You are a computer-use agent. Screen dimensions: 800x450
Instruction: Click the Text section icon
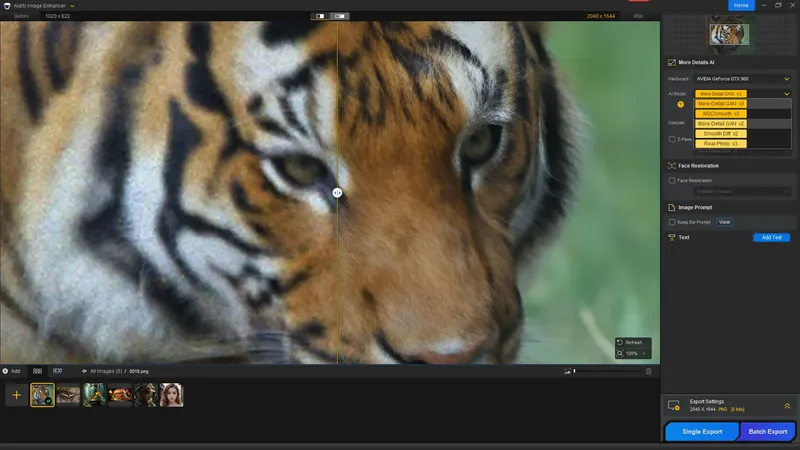(x=671, y=237)
